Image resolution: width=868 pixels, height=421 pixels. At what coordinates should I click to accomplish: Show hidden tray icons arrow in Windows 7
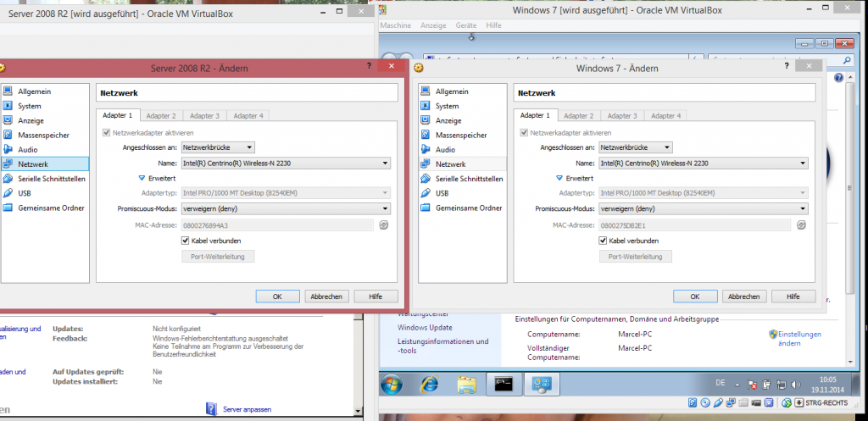(737, 385)
